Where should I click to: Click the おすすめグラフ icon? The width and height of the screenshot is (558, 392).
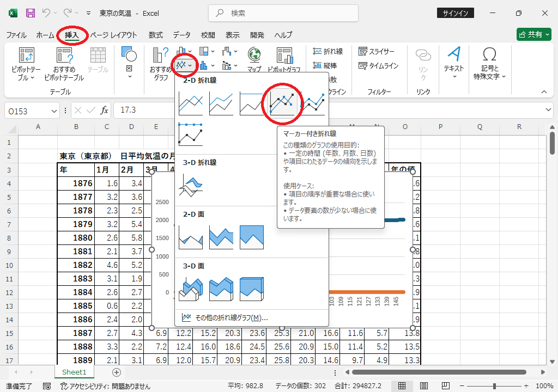pyautogui.click(x=161, y=55)
